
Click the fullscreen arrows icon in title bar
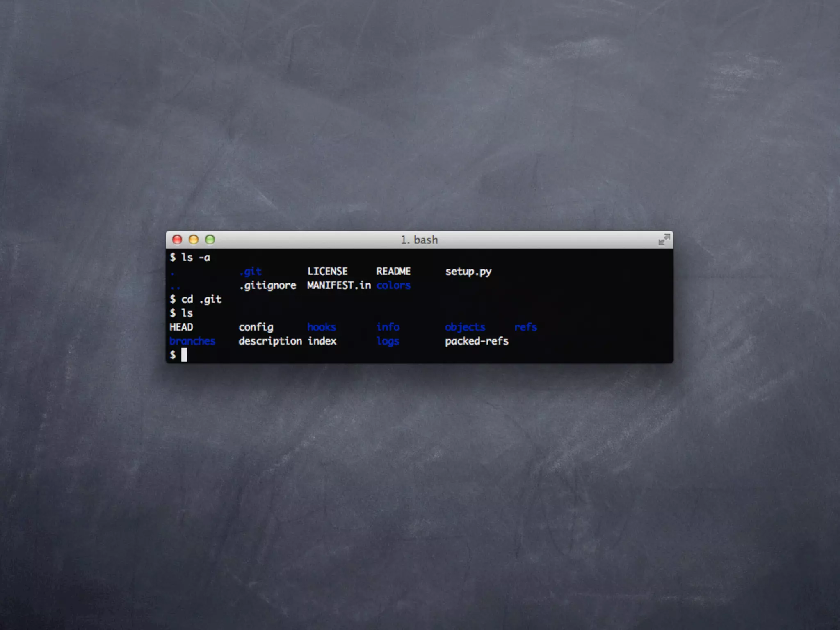coord(664,240)
